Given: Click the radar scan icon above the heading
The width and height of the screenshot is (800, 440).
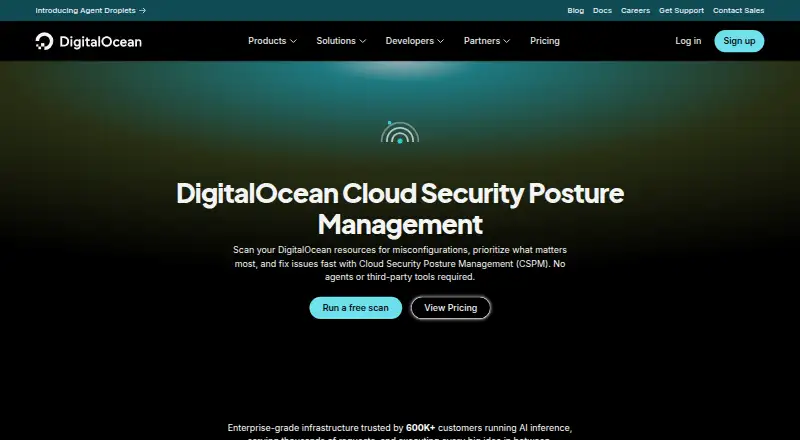Looking at the screenshot, I should point(400,132).
